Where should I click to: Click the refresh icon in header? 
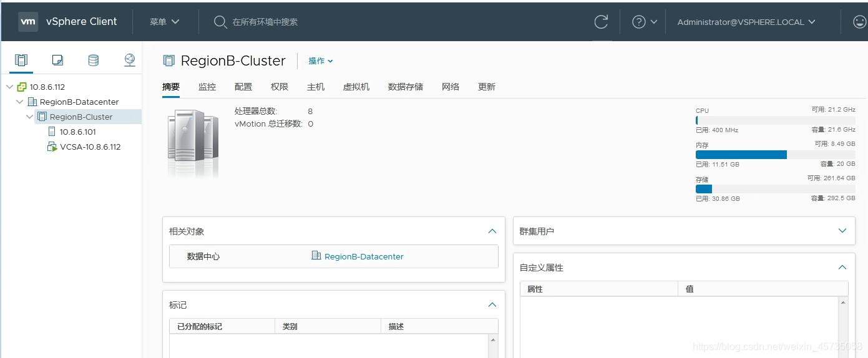pos(601,22)
